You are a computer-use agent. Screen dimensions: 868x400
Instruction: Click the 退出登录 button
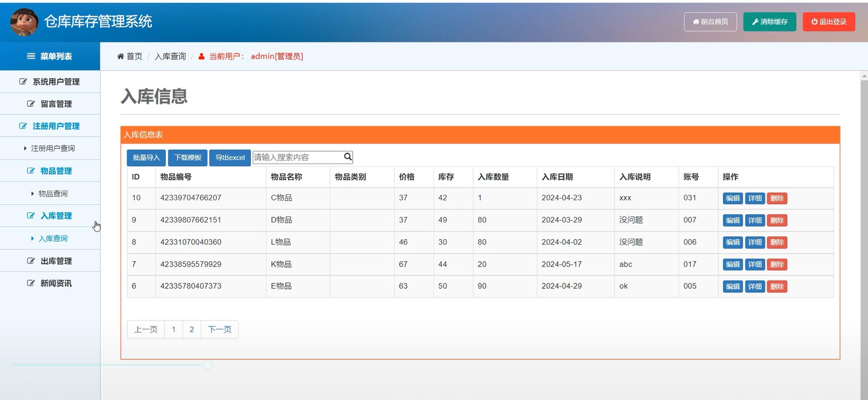(829, 22)
